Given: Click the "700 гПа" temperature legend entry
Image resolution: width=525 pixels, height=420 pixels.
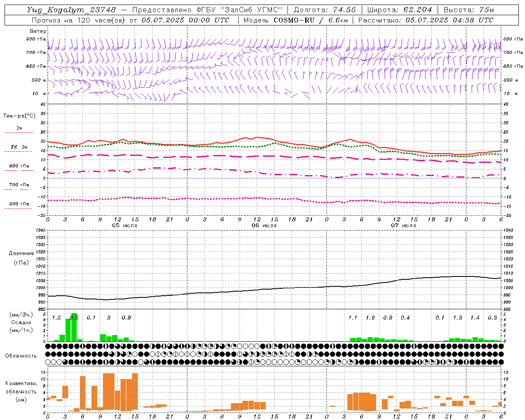Looking at the screenshot, I should 19,185.
